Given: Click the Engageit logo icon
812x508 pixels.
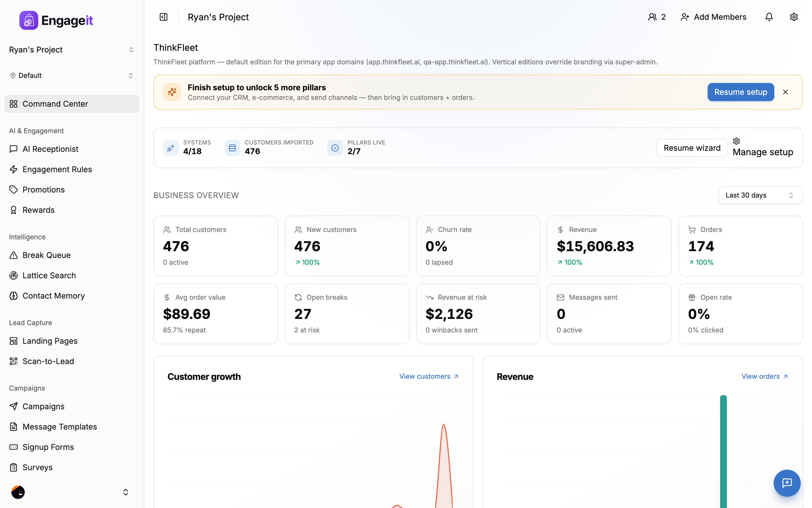Looking at the screenshot, I should 28,20.
